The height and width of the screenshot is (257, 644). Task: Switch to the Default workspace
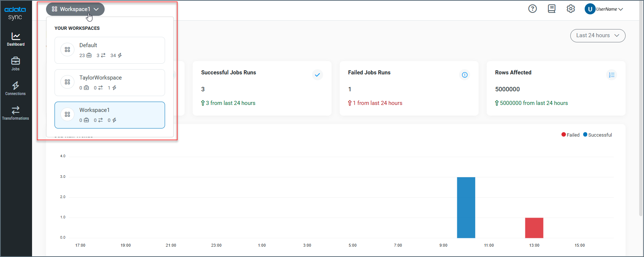pos(109,50)
